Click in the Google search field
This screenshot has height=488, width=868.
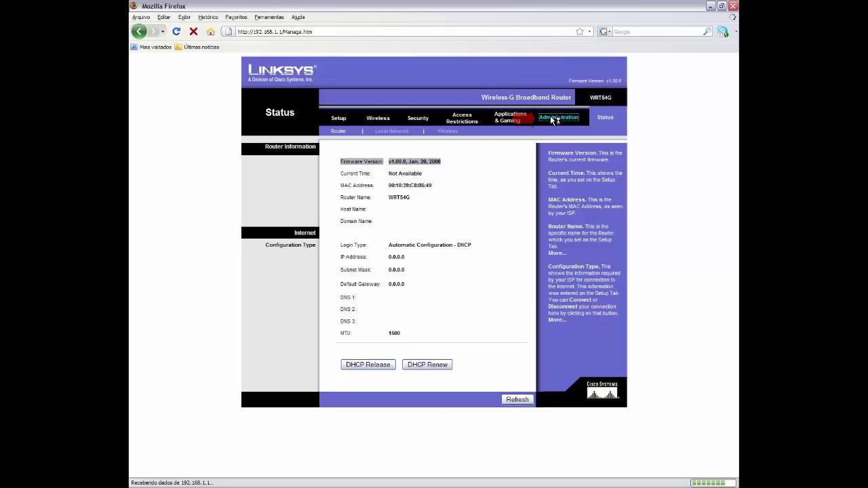pyautogui.click(x=656, y=32)
